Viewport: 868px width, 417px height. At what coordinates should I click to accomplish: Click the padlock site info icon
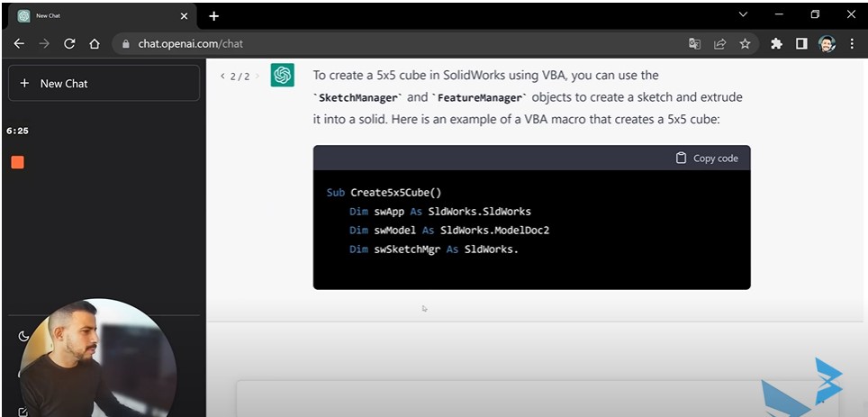tap(125, 44)
